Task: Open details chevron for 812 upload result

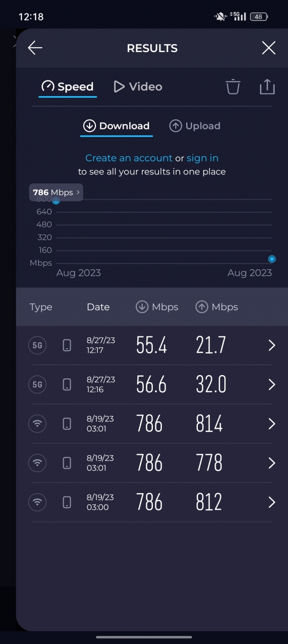Action: (x=271, y=502)
